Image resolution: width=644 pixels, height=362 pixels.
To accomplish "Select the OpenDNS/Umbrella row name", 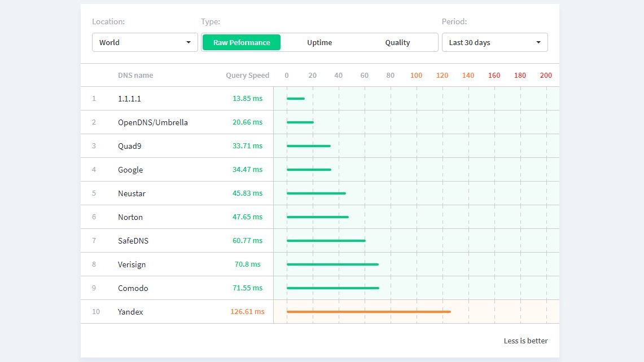I will [x=153, y=122].
